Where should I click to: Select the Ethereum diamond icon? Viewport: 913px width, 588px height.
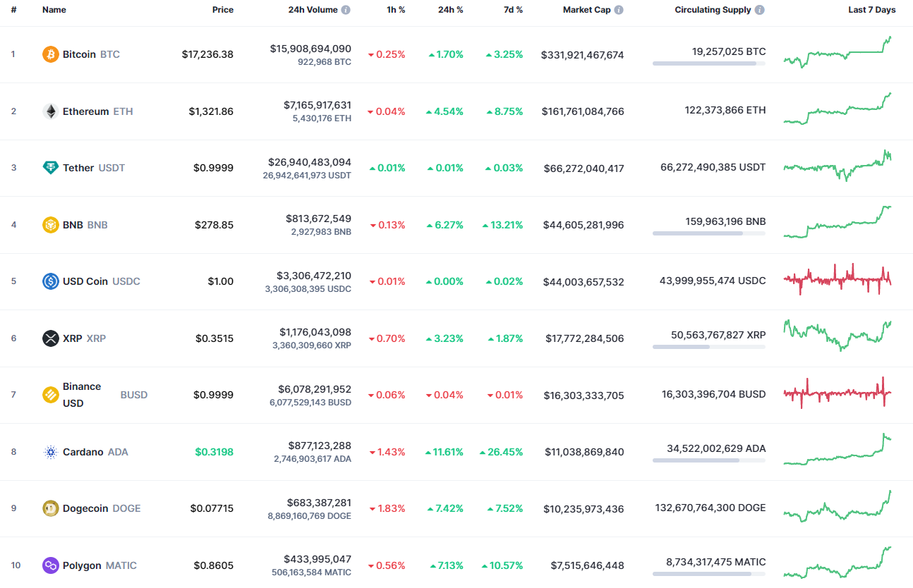click(49, 111)
